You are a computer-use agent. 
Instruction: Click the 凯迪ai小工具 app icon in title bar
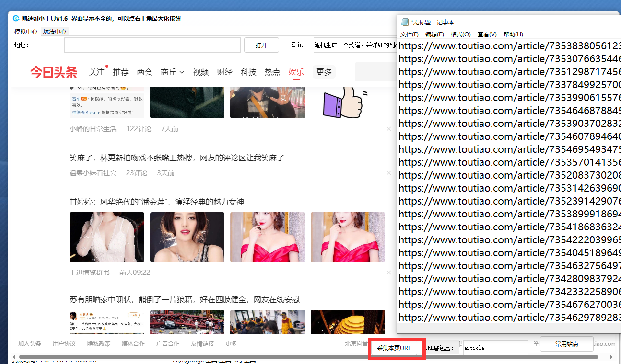(x=16, y=19)
